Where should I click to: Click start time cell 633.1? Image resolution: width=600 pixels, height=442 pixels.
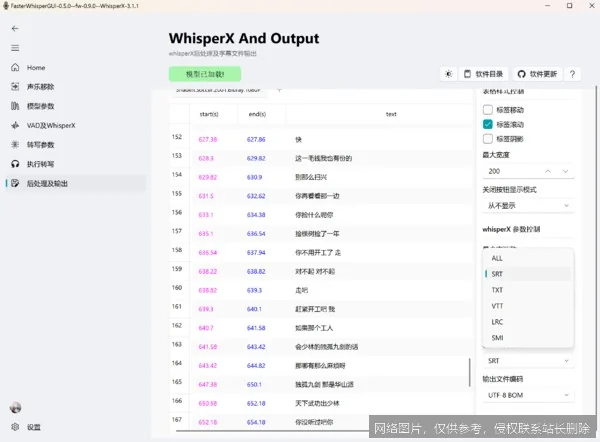click(x=206, y=215)
